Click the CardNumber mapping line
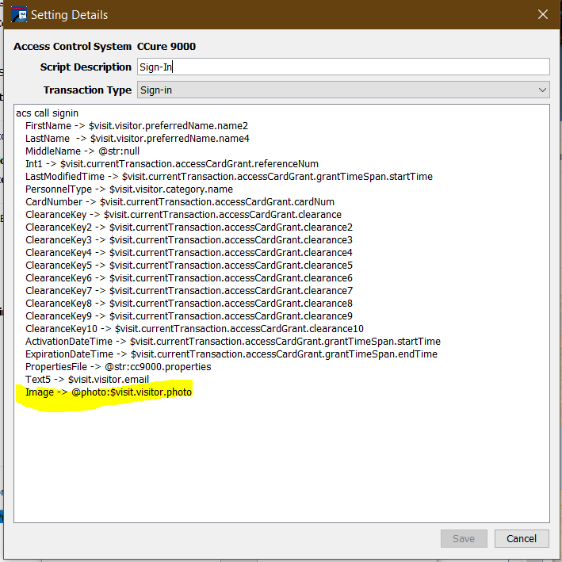Screen dimensions: 562x562 [x=180, y=202]
